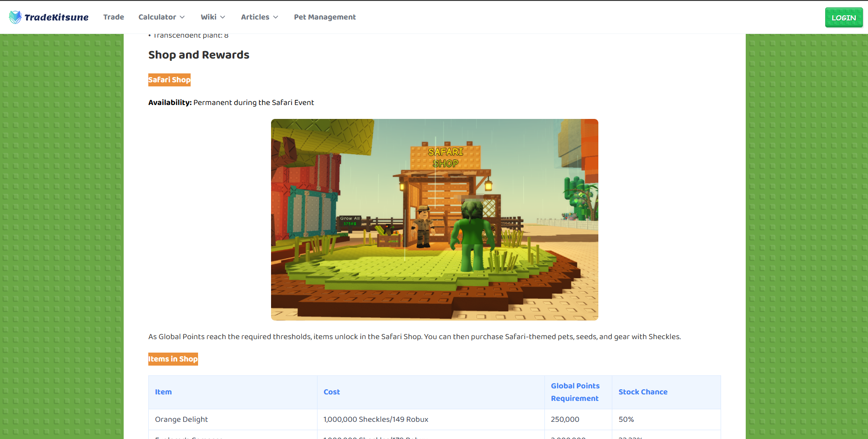
Task: Select the Stock Chance column header
Action: pyautogui.click(x=643, y=392)
